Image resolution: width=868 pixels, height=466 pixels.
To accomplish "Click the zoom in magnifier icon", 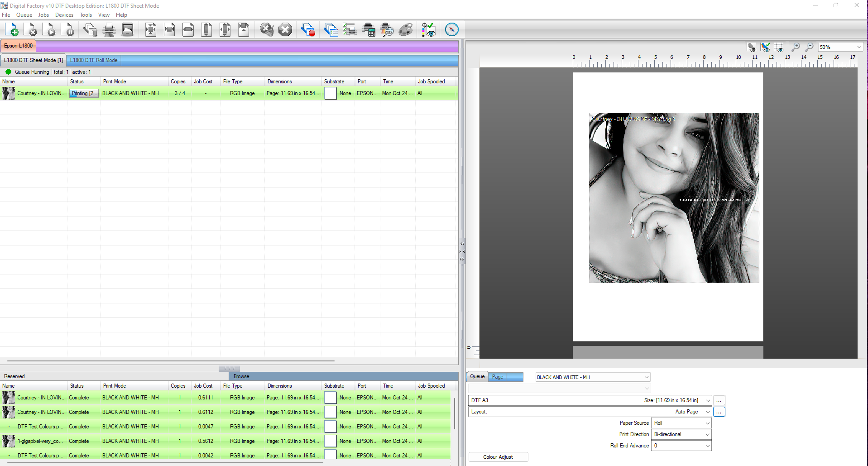I will (x=795, y=47).
